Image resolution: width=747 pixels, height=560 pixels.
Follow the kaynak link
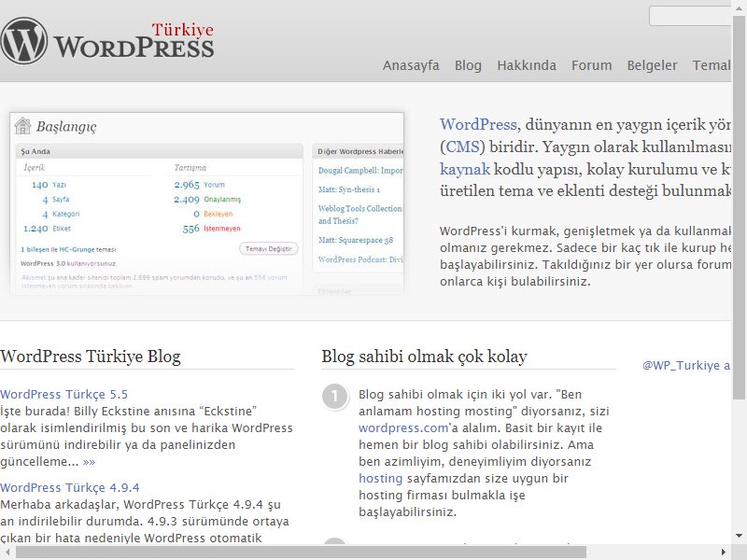464,169
